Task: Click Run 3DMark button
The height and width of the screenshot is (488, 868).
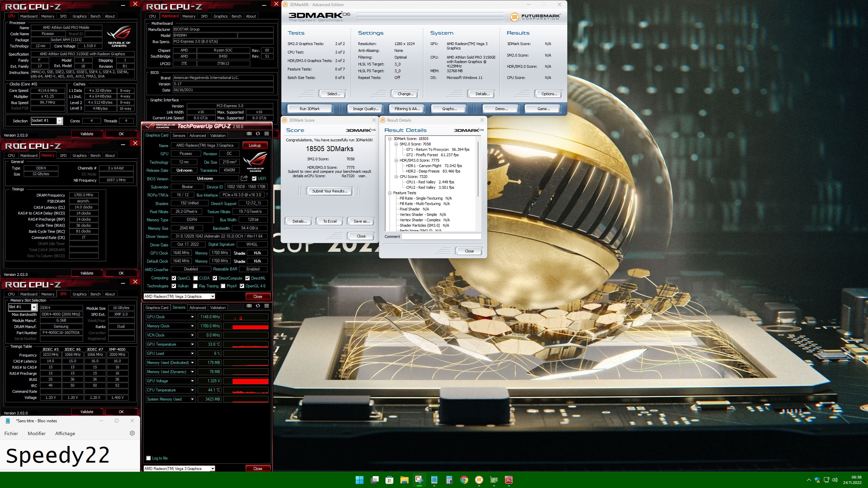Action: [x=310, y=109]
